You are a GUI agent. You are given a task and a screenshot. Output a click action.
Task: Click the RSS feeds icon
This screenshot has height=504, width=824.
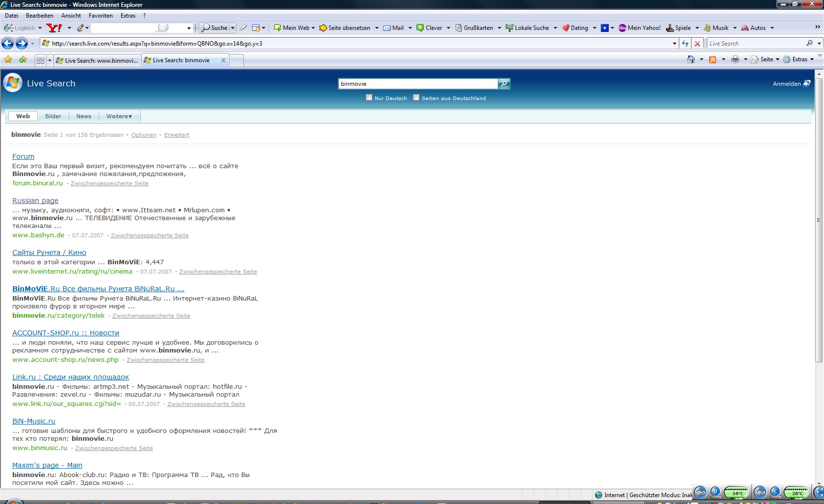pos(713,59)
